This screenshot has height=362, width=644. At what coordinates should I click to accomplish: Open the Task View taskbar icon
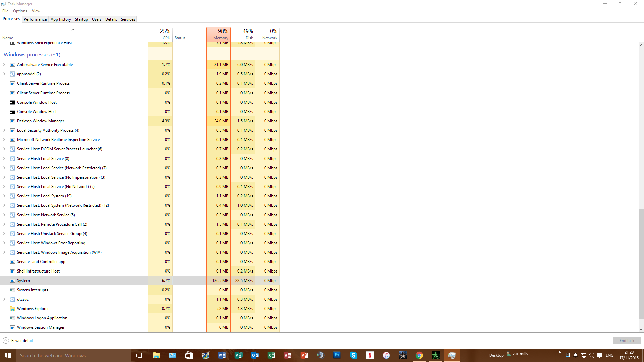(x=140, y=355)
